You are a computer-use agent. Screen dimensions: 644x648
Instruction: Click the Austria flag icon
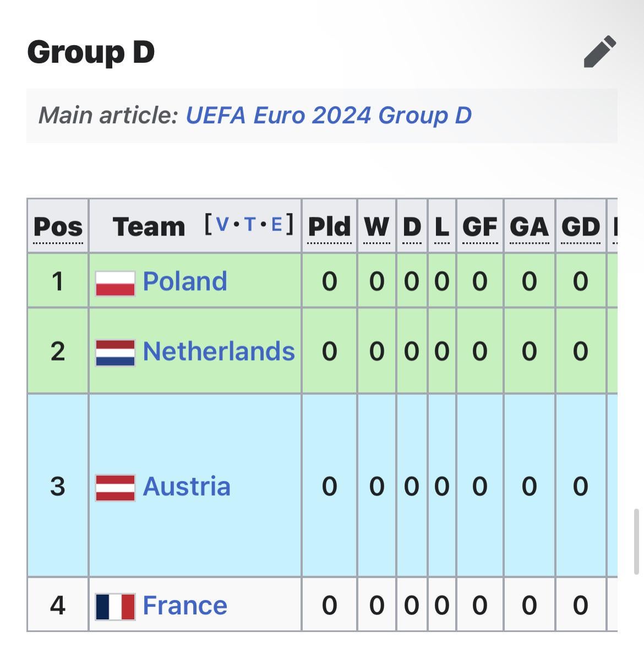tap(115, 487)
